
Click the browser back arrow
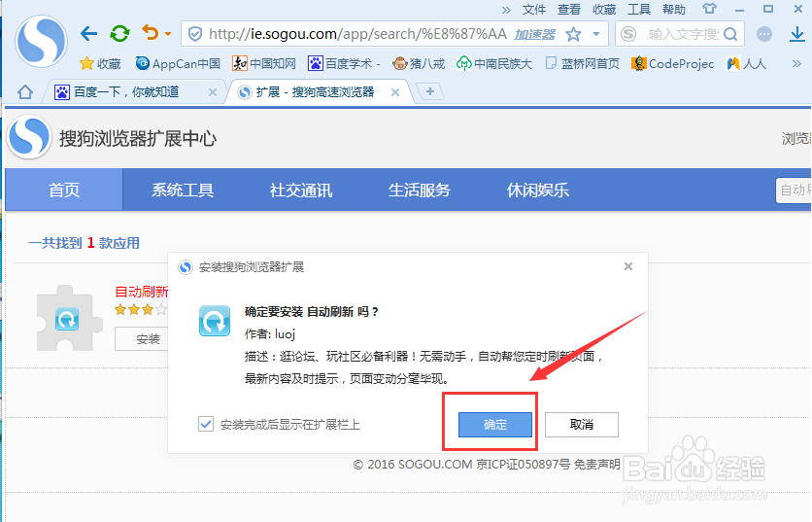point(89,34)
